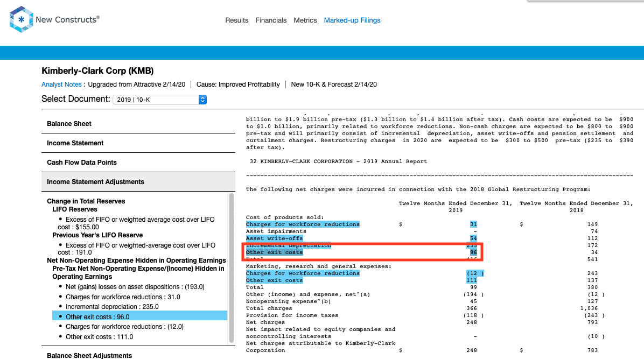The height and width of the screenshot is (359, 644).
Task: Select 'Charges for workforce reductions : (12.0)' item
Action: click(124, 327)
